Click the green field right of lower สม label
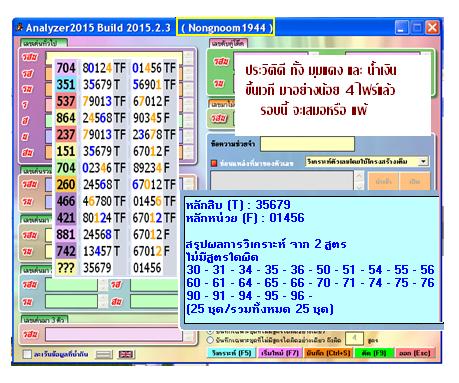The height and width of the screenshot is (383, 459). 154,301
